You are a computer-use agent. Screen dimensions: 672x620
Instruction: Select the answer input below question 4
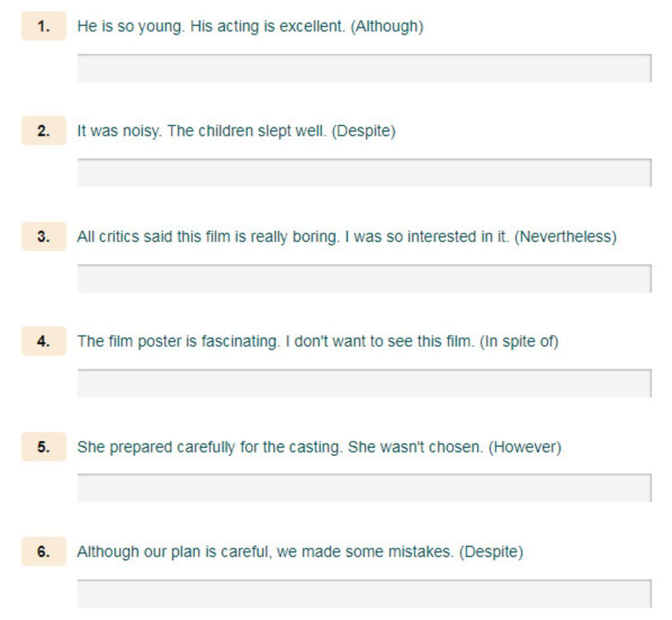pyautogui.click(x=364, y=383)
